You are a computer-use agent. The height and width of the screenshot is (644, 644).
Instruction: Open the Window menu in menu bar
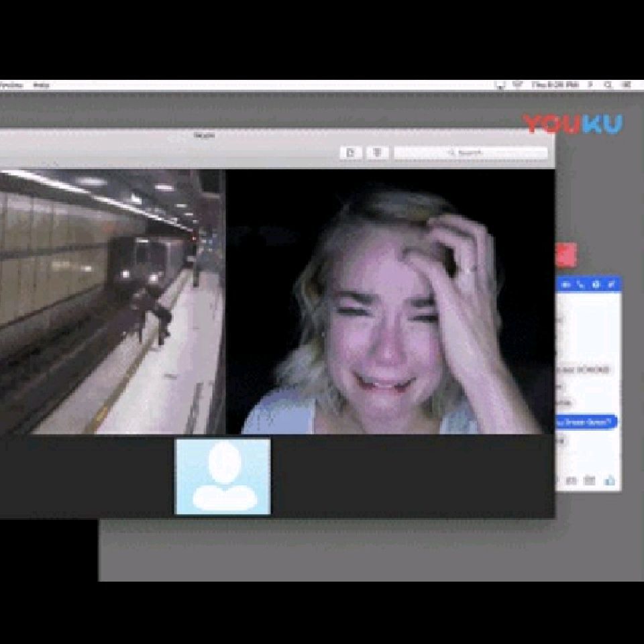(11, 85)
